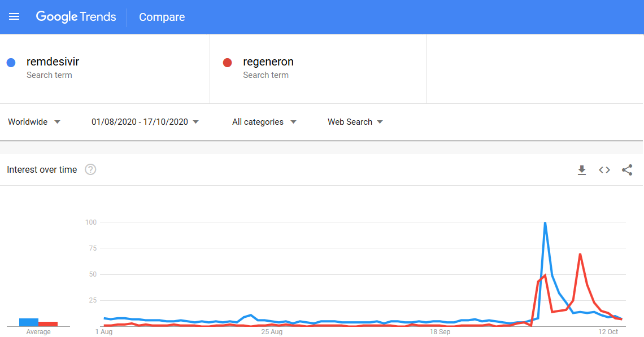Image resolution: width=644 pixels, height=337 pixels.
Task: Click the blue remdesivir color dot
Action: click(x=11, y=63)
